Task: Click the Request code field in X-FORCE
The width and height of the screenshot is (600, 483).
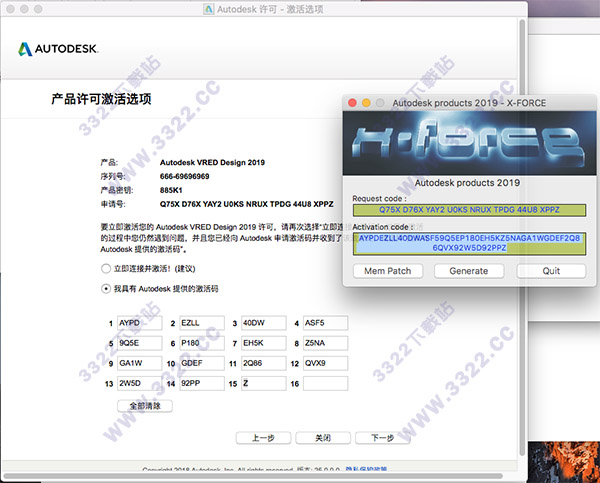Action: [469, 210]
